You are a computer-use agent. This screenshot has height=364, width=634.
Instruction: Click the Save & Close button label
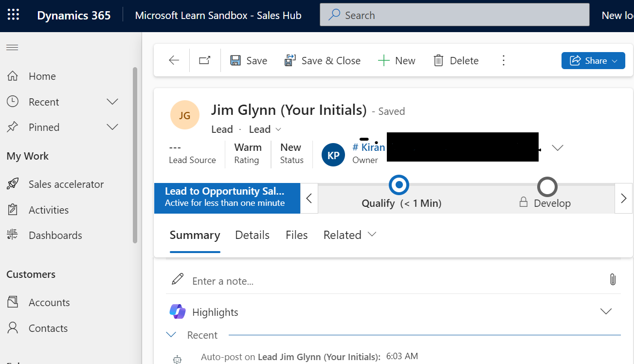331,60
